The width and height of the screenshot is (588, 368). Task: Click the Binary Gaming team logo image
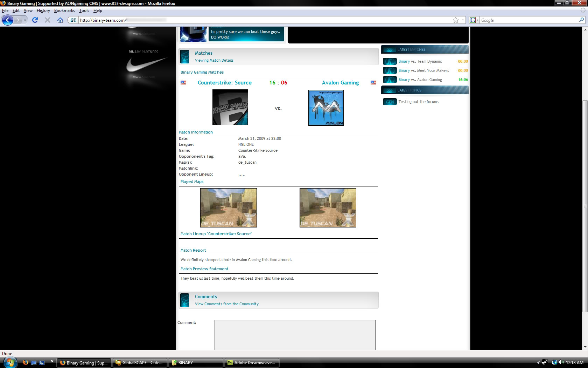click(230, 107)
